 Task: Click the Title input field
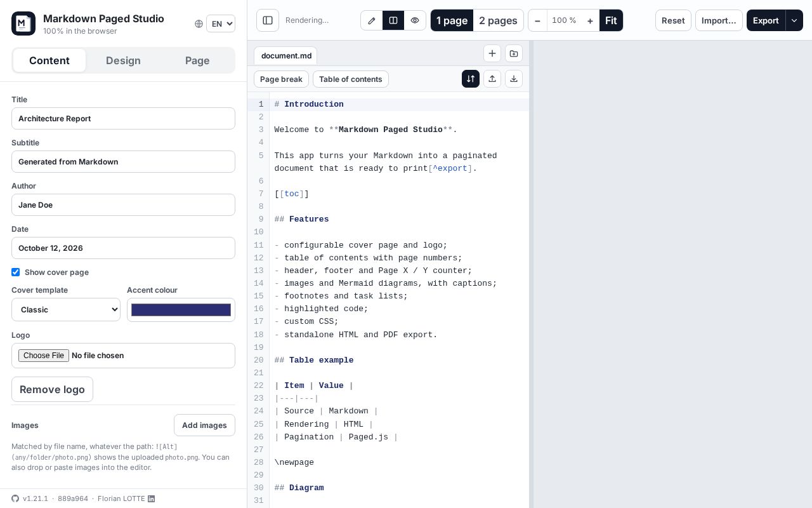click(x=123, y=119)
